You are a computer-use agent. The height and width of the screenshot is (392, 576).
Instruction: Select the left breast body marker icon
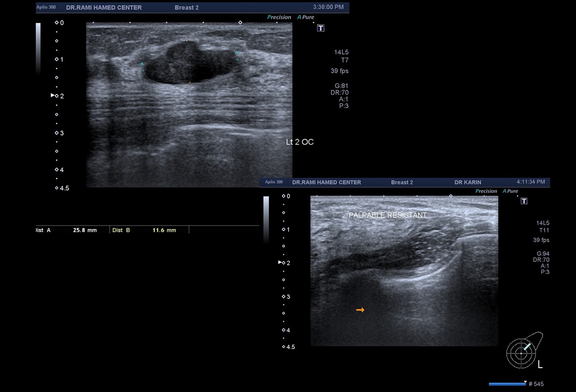pos(524,350)
